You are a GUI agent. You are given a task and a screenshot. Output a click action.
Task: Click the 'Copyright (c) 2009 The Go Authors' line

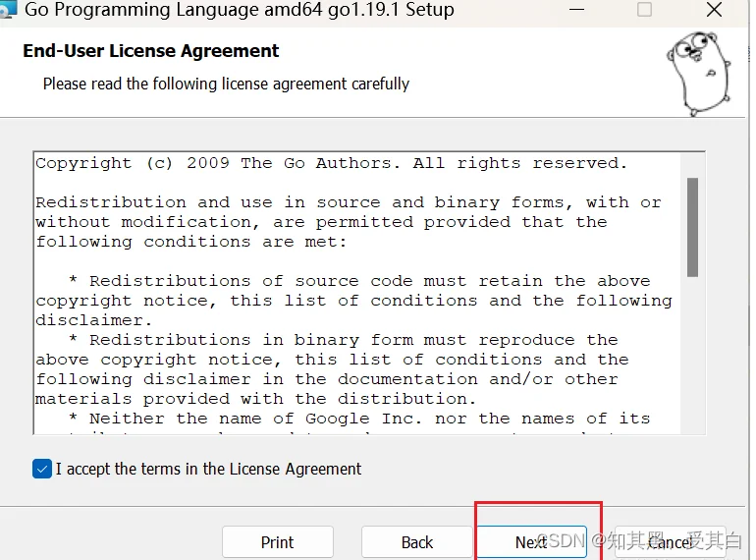tap(331, 163)
